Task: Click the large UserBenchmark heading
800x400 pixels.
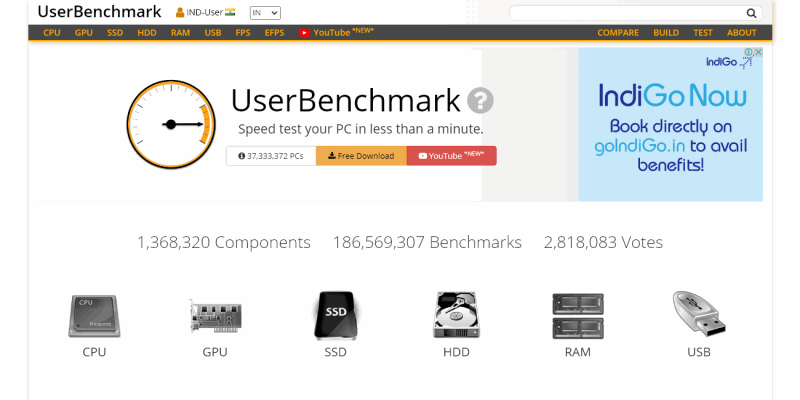Action: [345, 100]
